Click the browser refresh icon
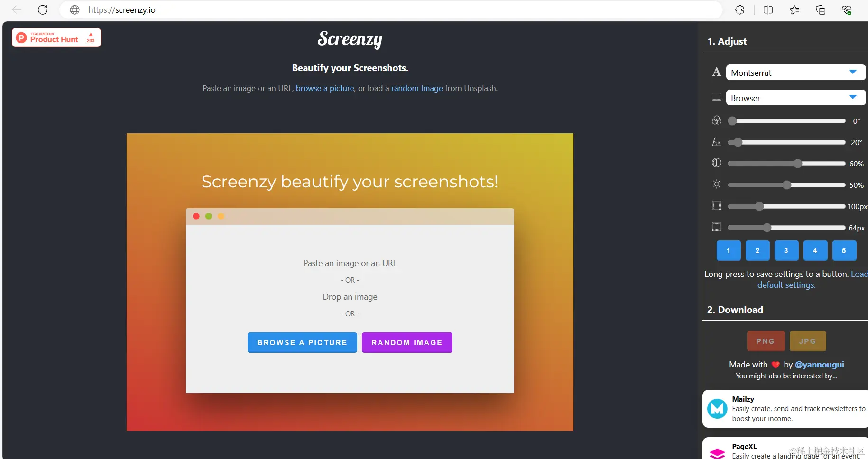Viewport: 868px width, 459px height. coord(43,9)
